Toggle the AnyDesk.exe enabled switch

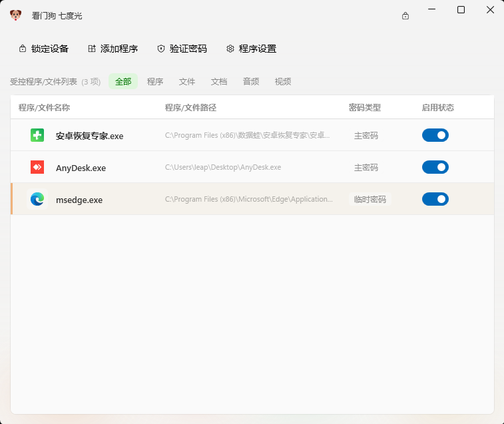coord(435,167)
